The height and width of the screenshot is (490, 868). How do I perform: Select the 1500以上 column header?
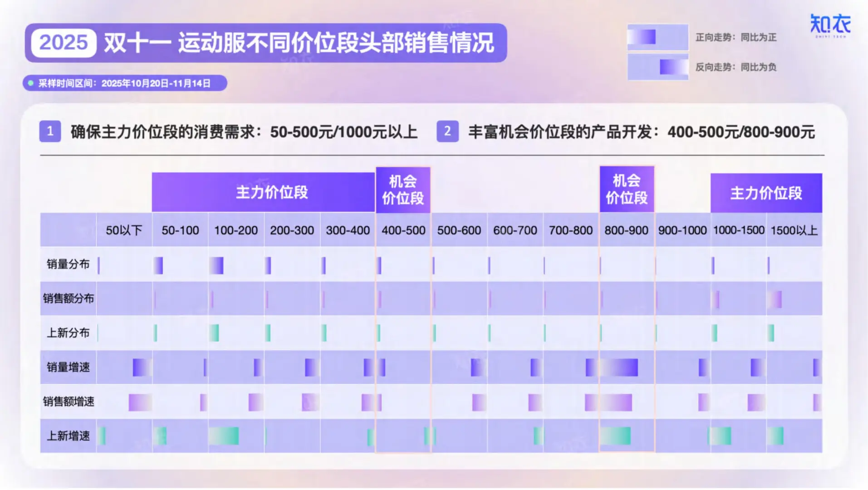[x=794, y=230]
